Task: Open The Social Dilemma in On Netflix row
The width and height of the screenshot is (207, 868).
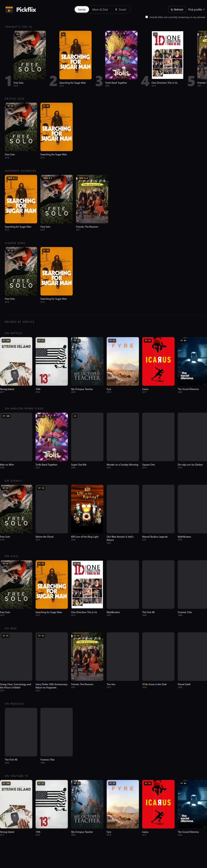Action: pyautogui.click(x=192, y=361)
